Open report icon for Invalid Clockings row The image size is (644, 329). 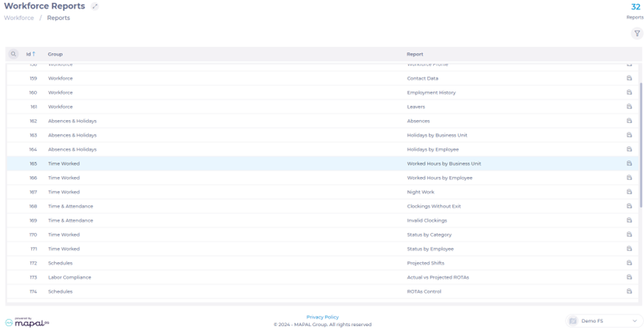click(x=629, y=221)
